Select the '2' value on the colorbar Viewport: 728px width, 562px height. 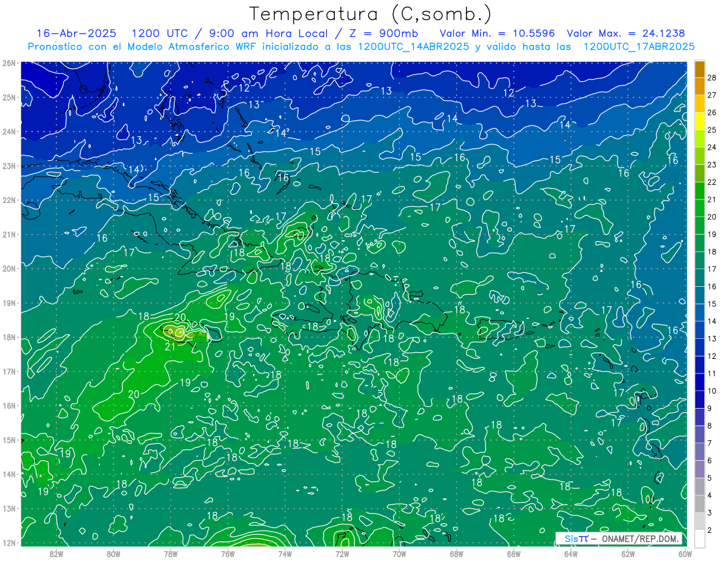click(709, 530)
